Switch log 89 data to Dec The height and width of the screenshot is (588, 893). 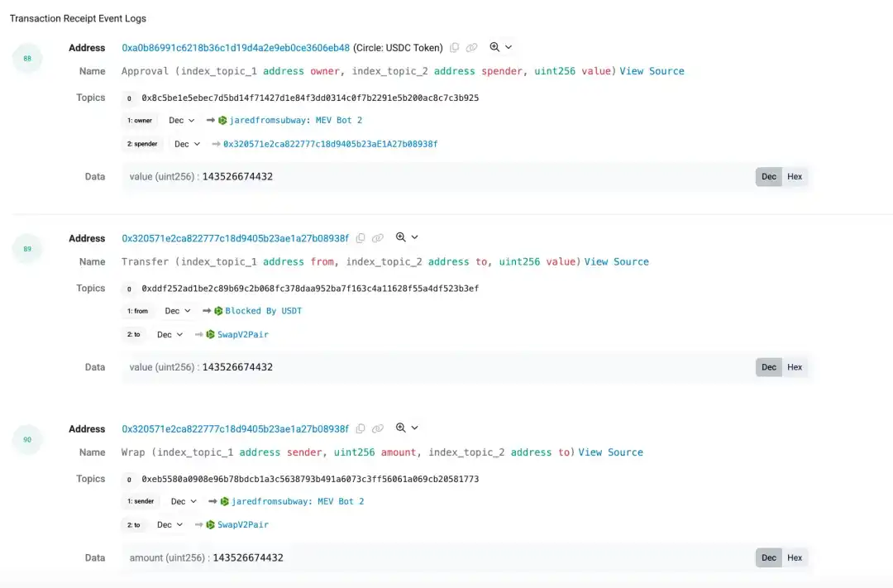click(x=769, y=367)
